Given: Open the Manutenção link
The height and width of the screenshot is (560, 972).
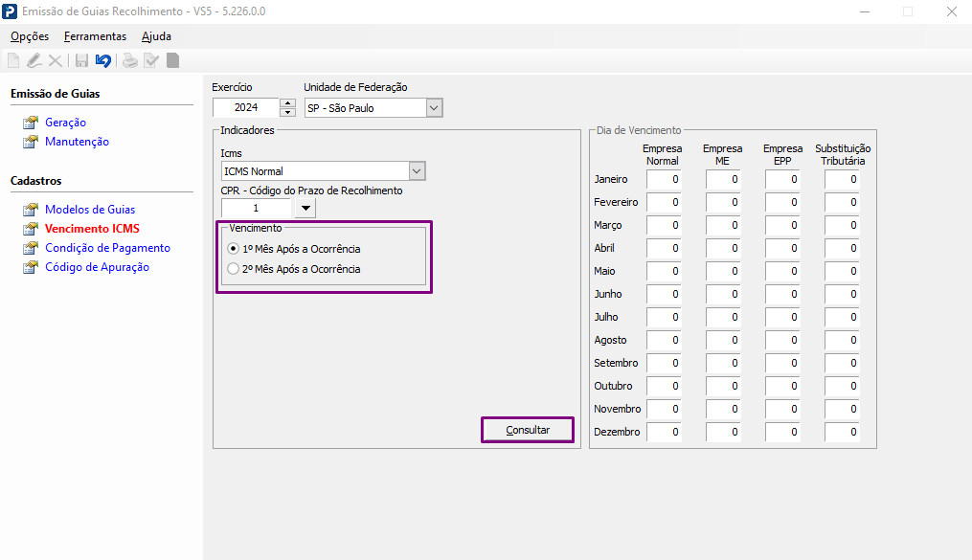Looking at the screenshot, I should (77, 142).
